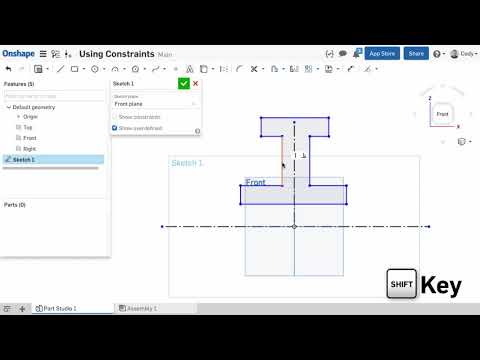Collapse the Default geometry group
The height and width of the screenshot is (360, 480).
[x=9, y=107]
